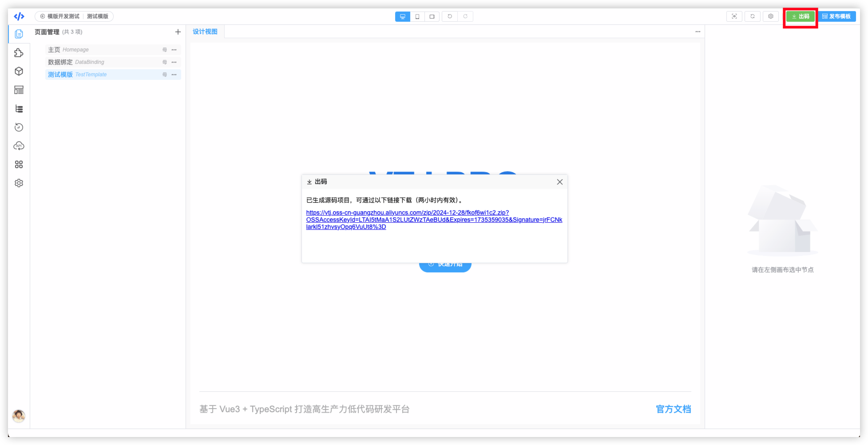The width and height of the screenshot is (868, 445).
Task: Click the 发布模板 publish template button
Action: coord(836,16)
